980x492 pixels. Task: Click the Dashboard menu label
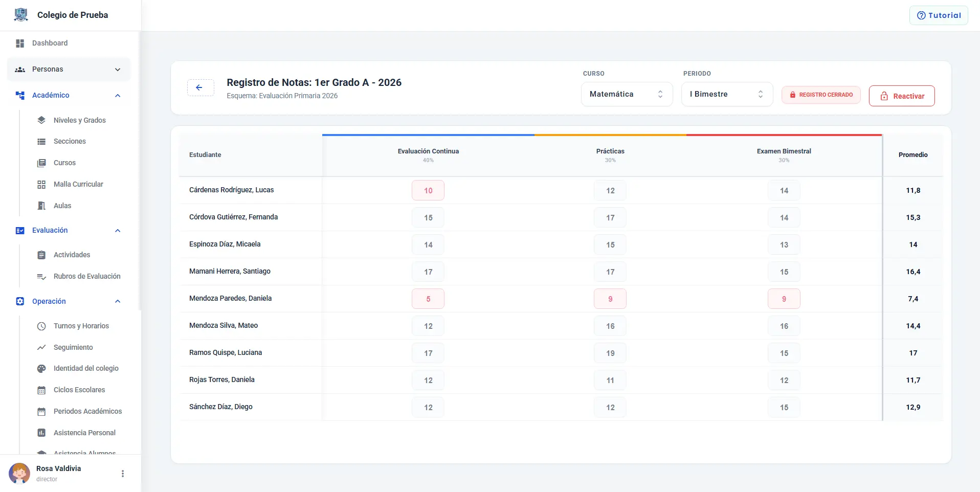(50, 43)
